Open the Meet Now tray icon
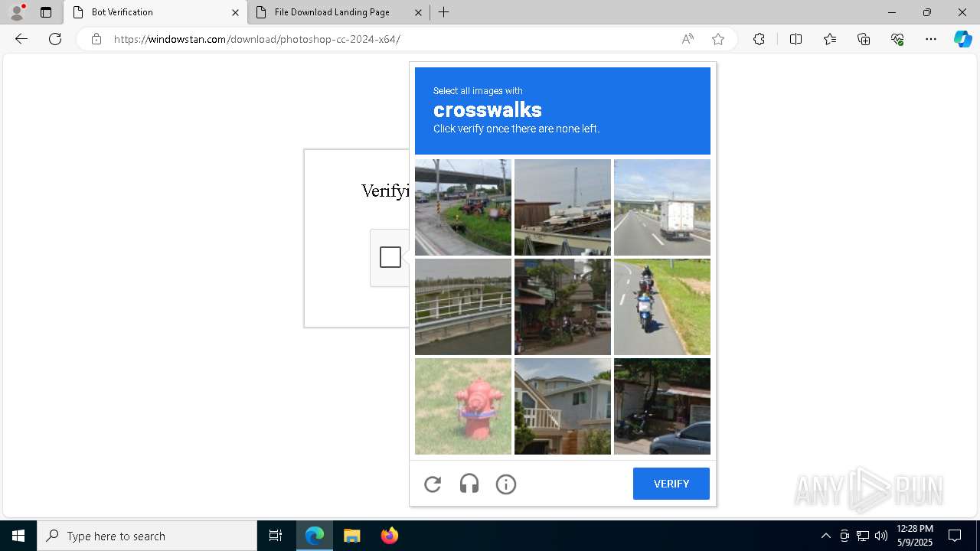This screenshot has height=551, width=980. [x=844, y=536]
